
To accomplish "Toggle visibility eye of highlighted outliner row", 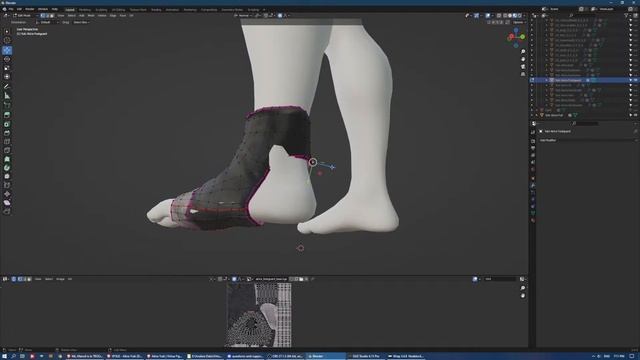I will pos(636,80).
